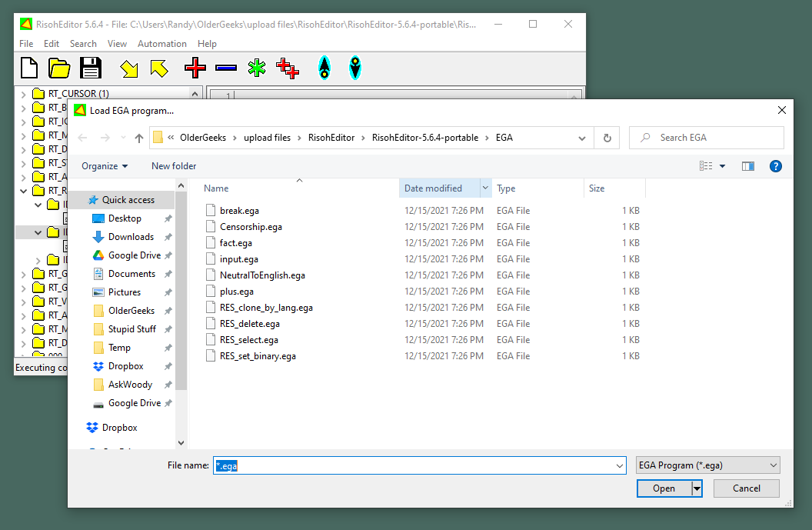Expand the address bar history dropdown
The width and height of the screenshot is (812, 530).
tap(582, 138)
